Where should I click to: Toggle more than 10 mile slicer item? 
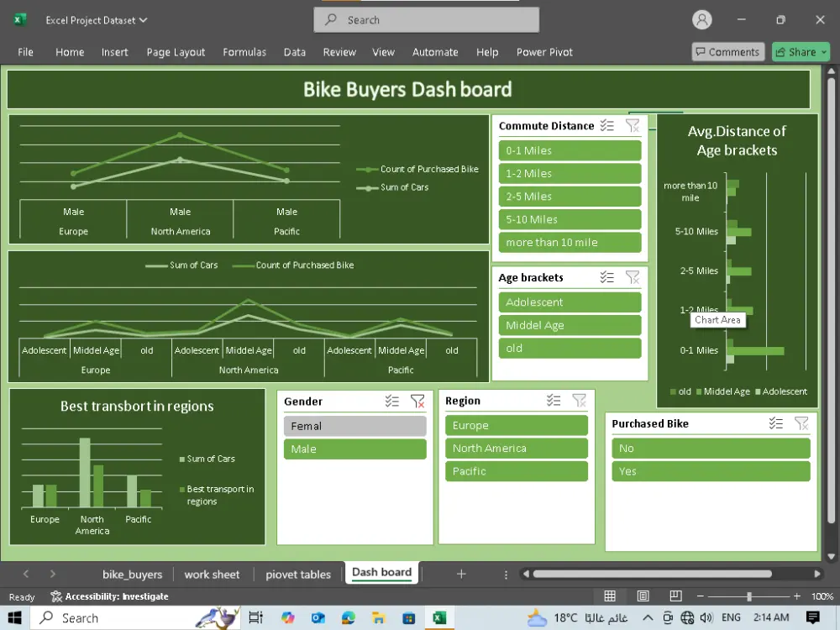[x=570, y=242]
